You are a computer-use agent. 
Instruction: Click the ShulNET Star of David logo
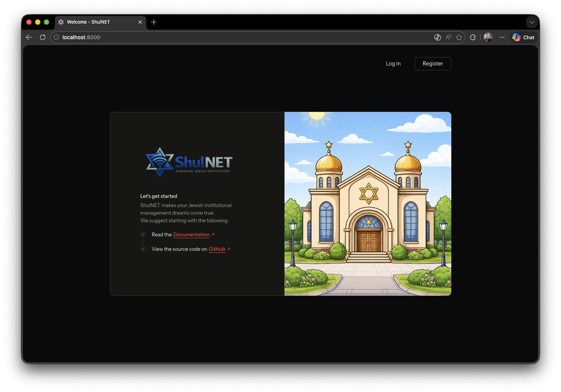click(x=159, y=162)
